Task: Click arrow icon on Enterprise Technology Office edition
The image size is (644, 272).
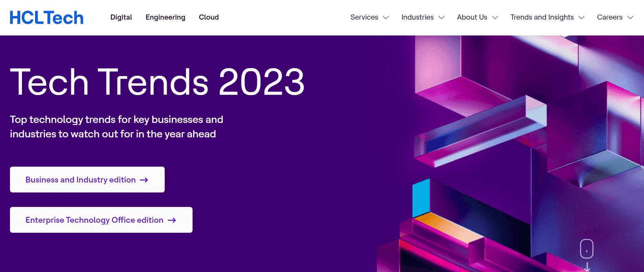Action: 172,220
